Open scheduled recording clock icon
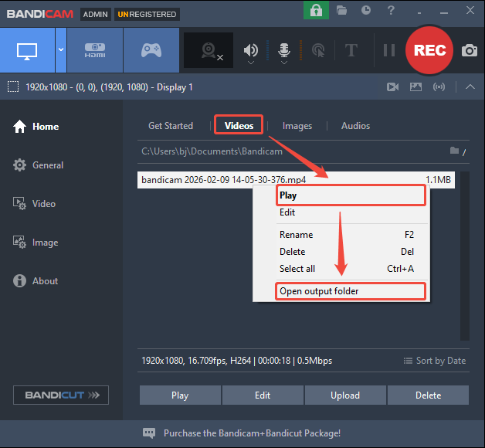This screenshot has height=448, width=485. coord(366,10)
